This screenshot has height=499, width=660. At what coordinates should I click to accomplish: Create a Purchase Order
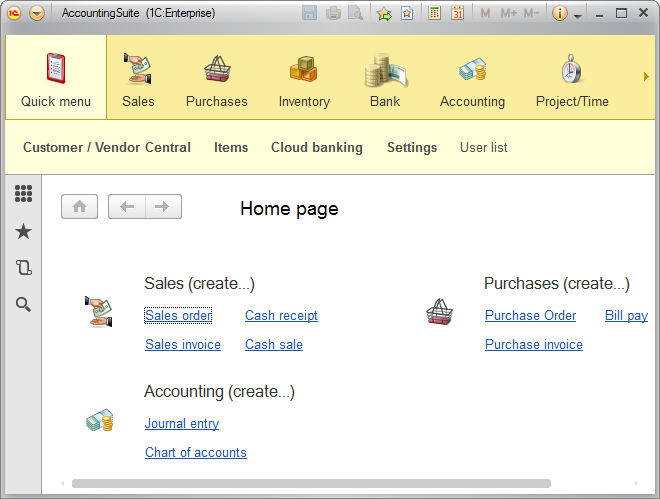530,316
